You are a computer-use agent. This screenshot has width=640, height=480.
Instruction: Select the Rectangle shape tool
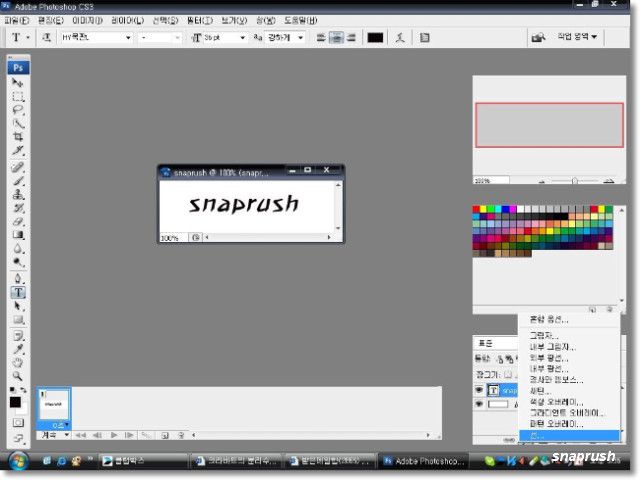(18, 319)
